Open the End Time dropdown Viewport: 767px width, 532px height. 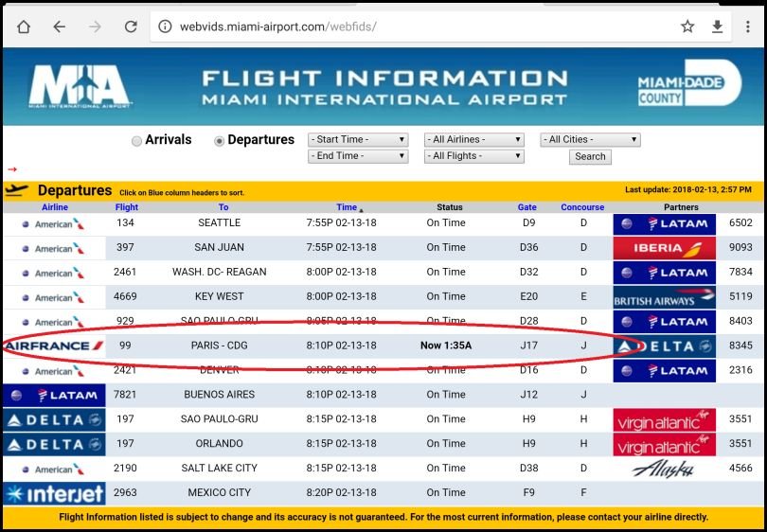point(358,156)
